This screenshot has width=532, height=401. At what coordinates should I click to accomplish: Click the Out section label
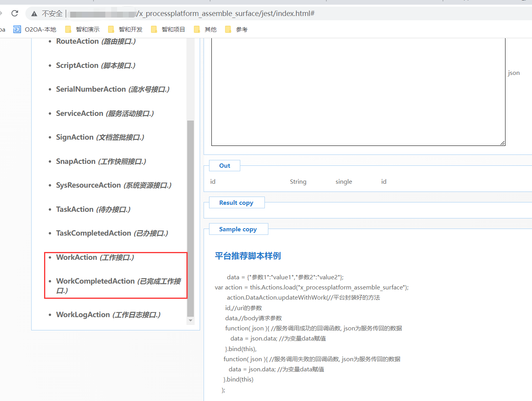(225, 166)
